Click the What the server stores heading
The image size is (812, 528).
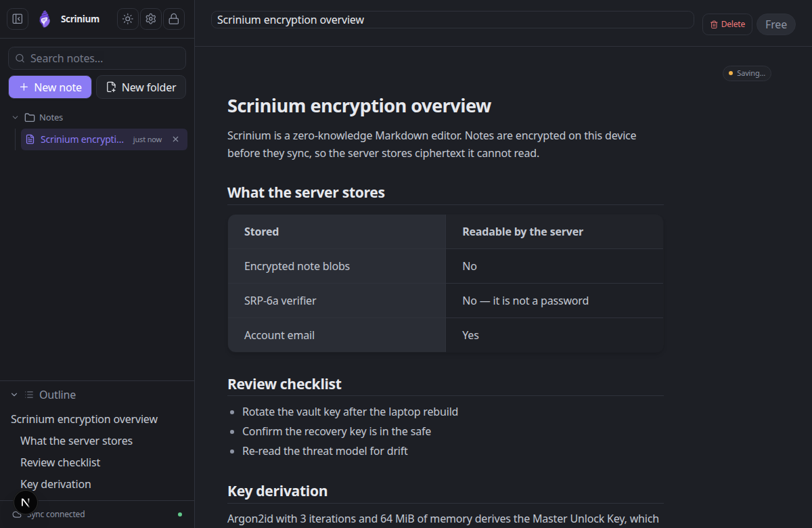click(306, 192)
